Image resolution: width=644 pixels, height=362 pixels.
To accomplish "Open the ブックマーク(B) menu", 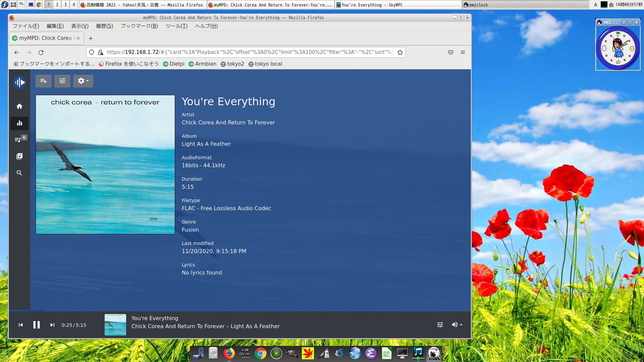I will tap(139, 26).
